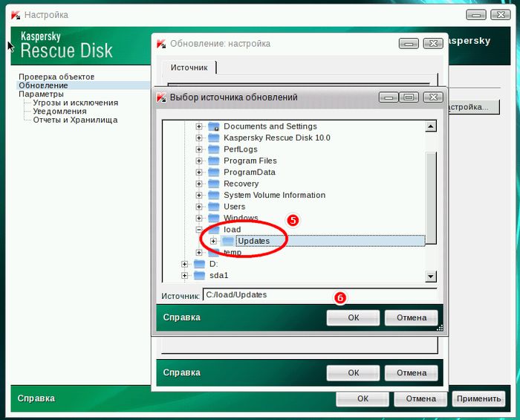The image size is (520, 420).
Task: Click the Источник path input field
Action: point(319,295)
